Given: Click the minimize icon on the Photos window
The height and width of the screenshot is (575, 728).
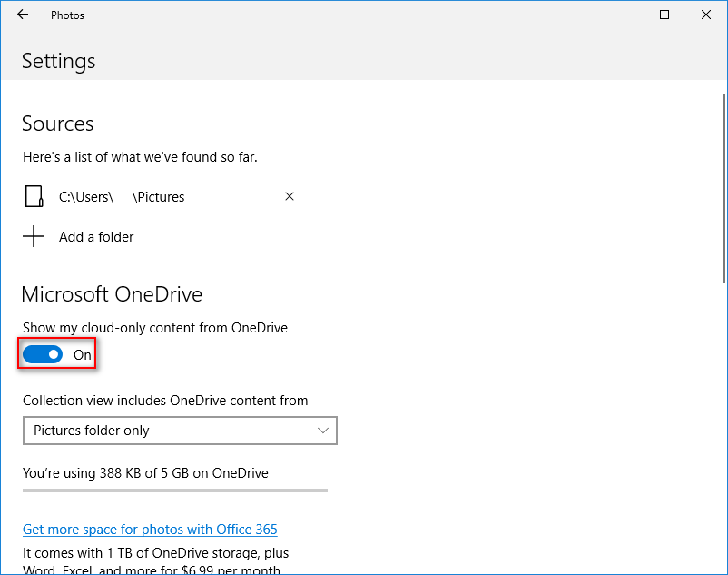Looking at the screenshot, I should (x=622, y=15).
